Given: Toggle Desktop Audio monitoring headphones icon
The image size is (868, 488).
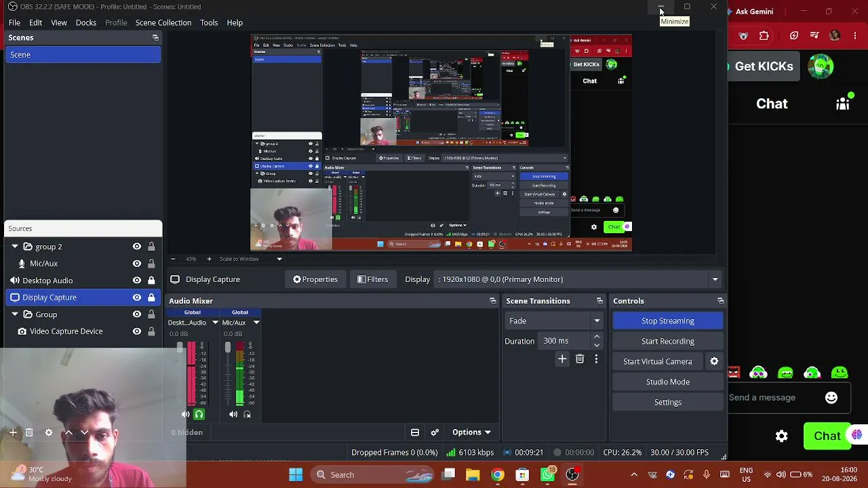Looking at the screenshot, I should tap(199, 414).
